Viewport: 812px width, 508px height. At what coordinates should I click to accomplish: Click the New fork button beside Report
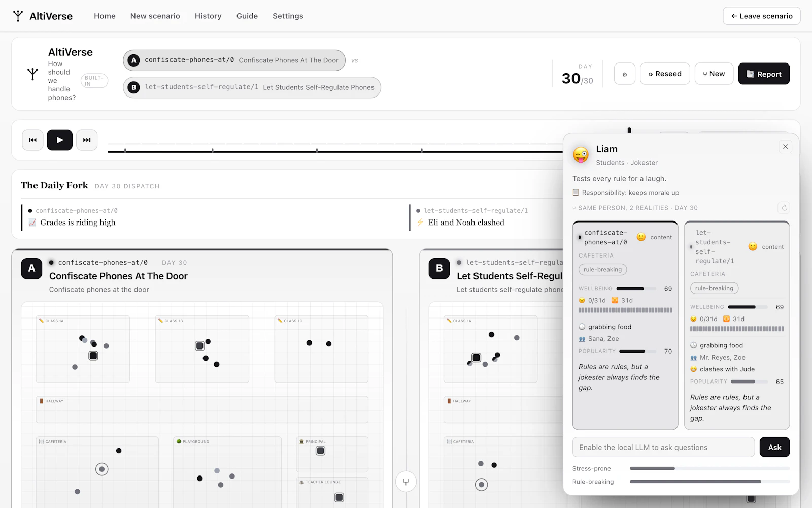tap(714, 74)
